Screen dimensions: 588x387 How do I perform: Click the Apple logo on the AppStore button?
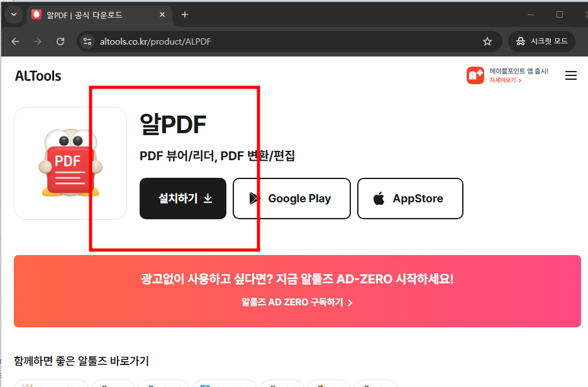(379, 199)
